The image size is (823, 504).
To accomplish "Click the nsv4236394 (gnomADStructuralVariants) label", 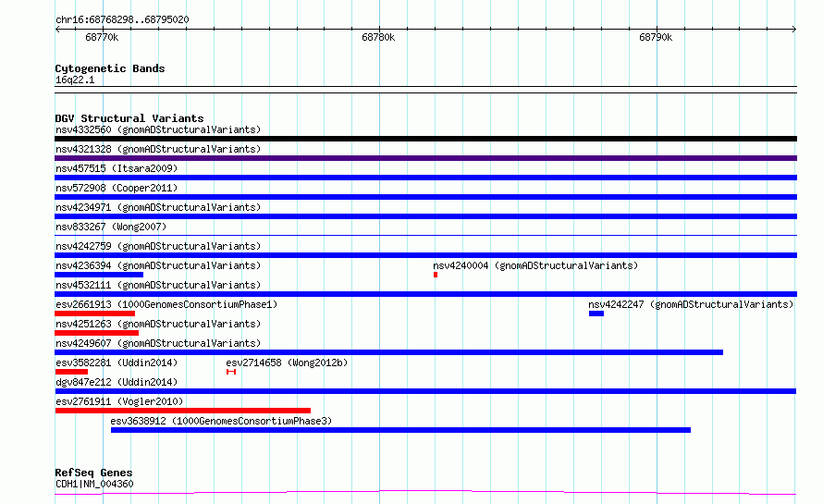I will point(158,265).
